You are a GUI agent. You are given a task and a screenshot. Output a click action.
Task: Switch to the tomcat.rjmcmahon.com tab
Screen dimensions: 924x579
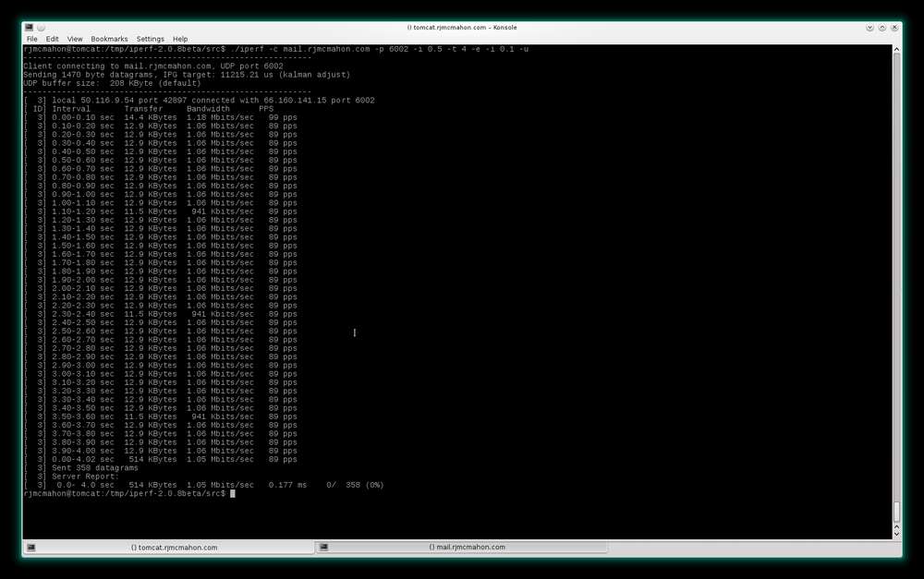(x=168, y=548)
